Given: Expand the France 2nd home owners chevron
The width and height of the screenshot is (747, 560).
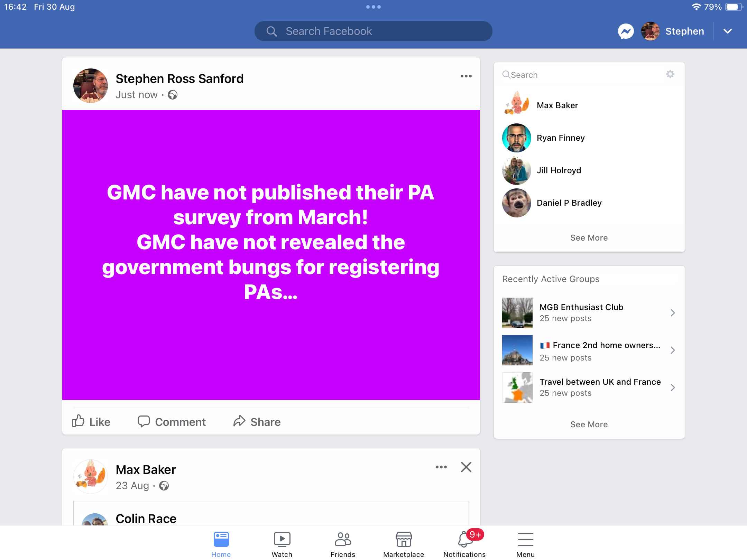Looking at the screenshot, I should (x=673, y=350).
